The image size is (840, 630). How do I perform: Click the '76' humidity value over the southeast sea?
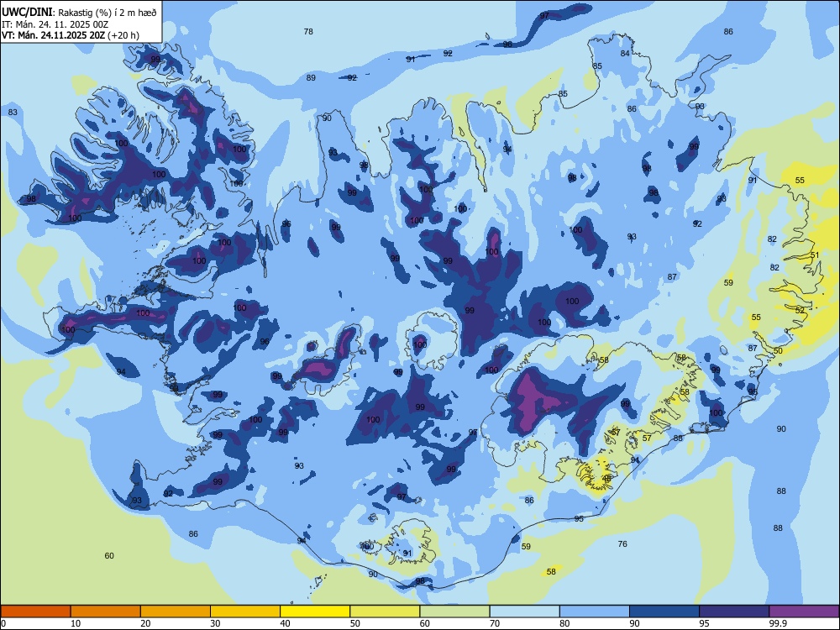(x=622, y=543)
